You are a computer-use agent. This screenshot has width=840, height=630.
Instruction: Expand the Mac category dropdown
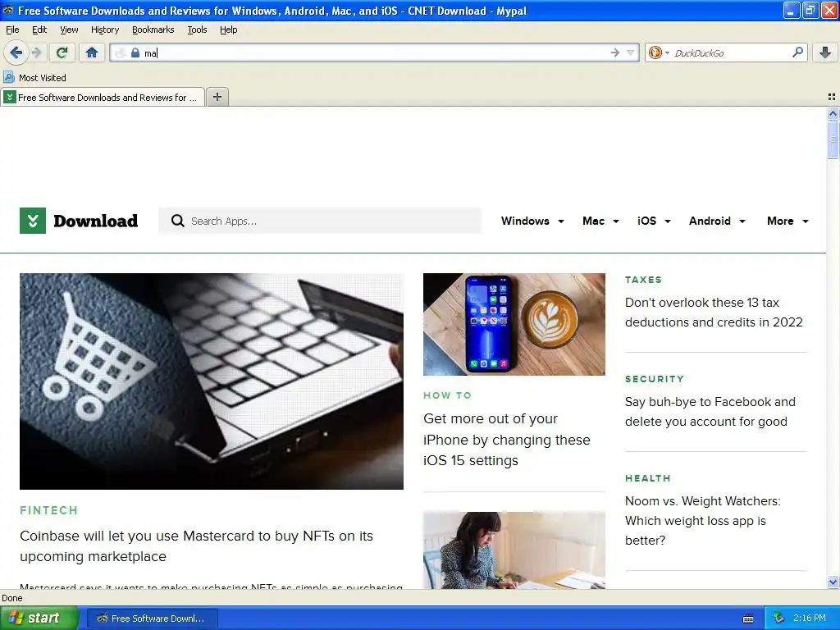click(600, 221)
